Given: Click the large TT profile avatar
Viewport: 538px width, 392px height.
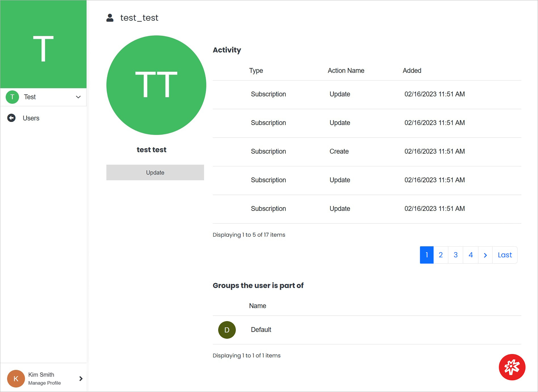Looking at the screenshot, I should (156, 85).
